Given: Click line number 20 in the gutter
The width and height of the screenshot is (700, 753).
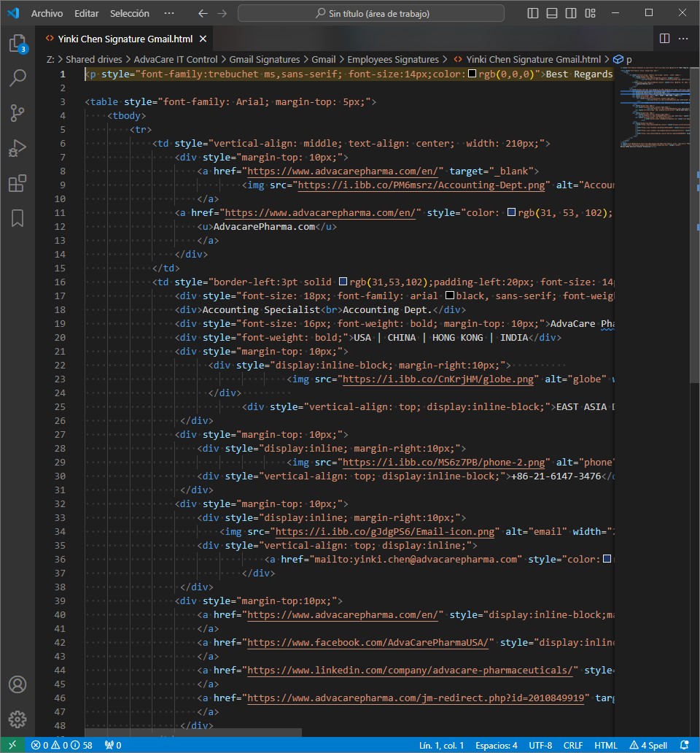Looking at the screenshot, I should pos(60,338).
